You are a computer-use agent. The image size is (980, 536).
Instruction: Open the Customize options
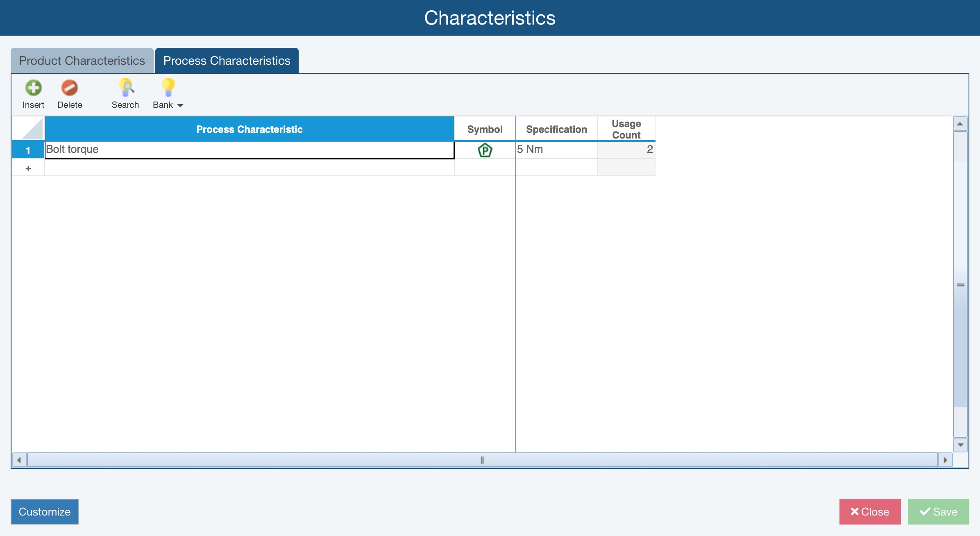[44, 511]
